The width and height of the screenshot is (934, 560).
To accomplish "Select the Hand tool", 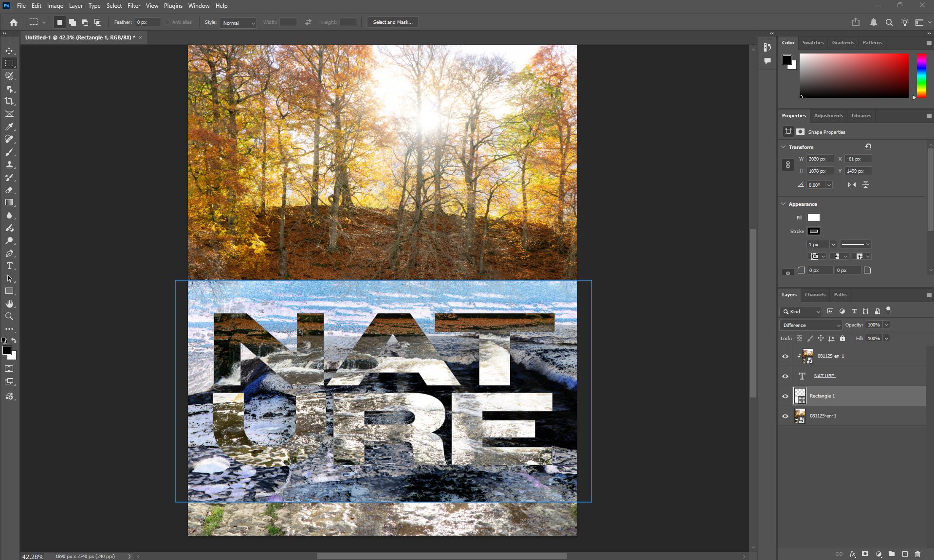I will 9,304.
